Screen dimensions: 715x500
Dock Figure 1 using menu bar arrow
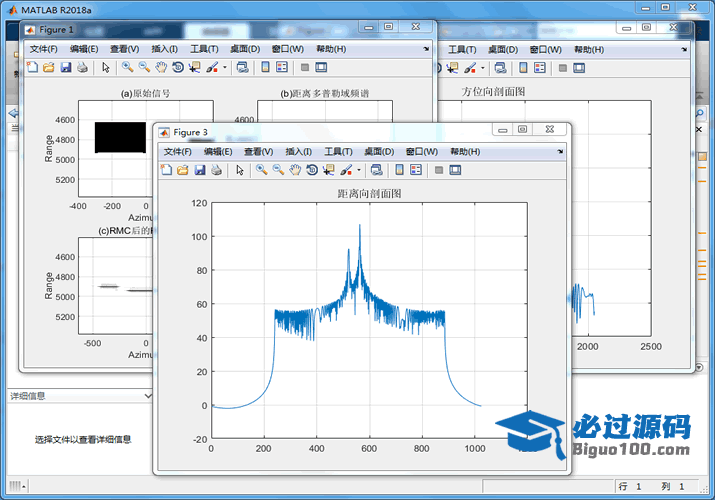coord(426,49)
